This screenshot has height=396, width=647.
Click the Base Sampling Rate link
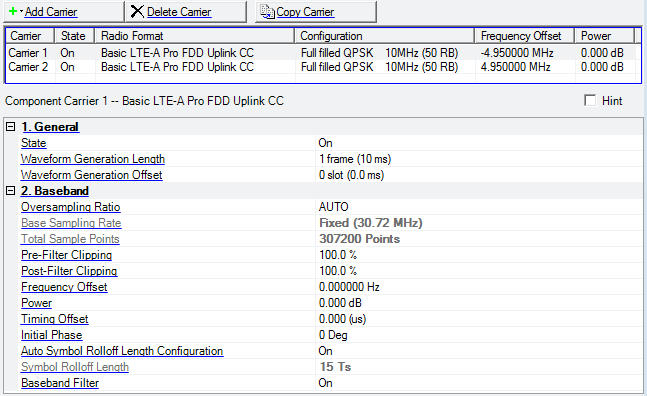pyautogui.click(x=71, y=223)
